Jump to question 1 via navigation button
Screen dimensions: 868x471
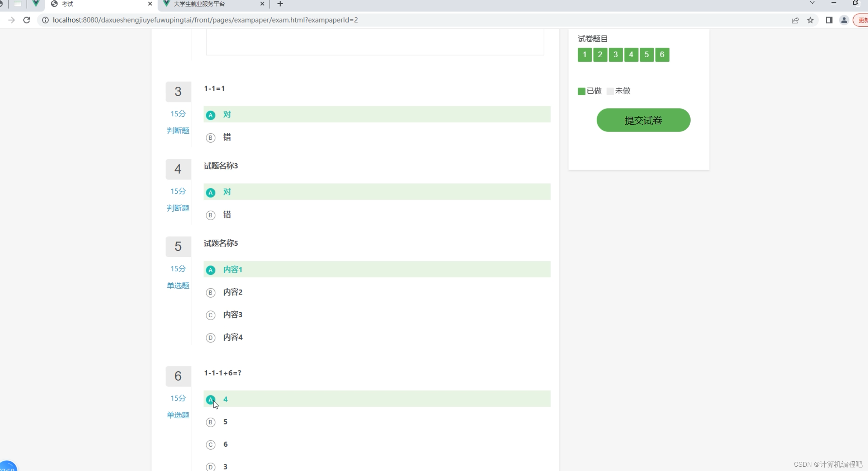585,54
